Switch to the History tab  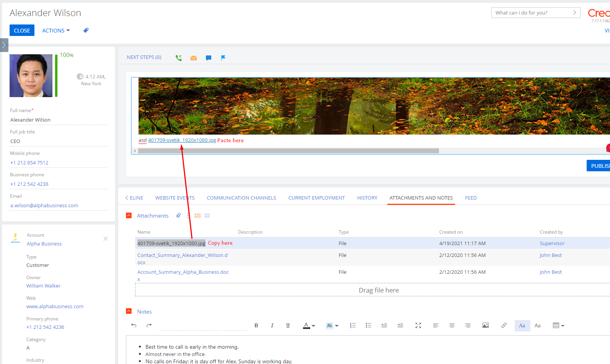pos(367,198)
